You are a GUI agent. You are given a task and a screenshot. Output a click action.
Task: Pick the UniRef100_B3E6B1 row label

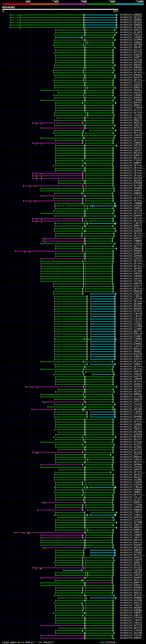click(x=131, y=75)
